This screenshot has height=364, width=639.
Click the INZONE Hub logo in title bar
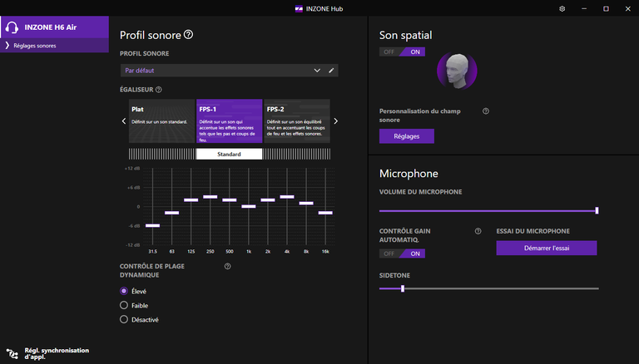point(299,9)
